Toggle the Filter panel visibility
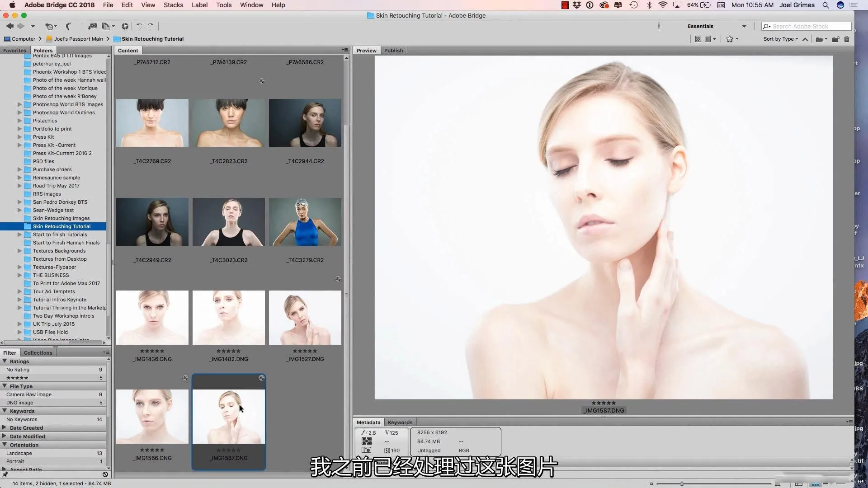The image size is (868, 488). click(x=9, y=352)
